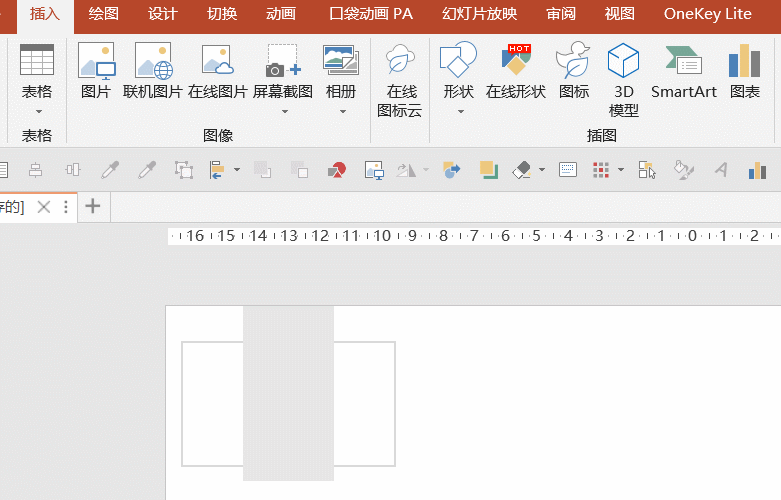The height and width of the screenshot is (500, 781).
Task: Click the group objects icon
Action: 184,170
